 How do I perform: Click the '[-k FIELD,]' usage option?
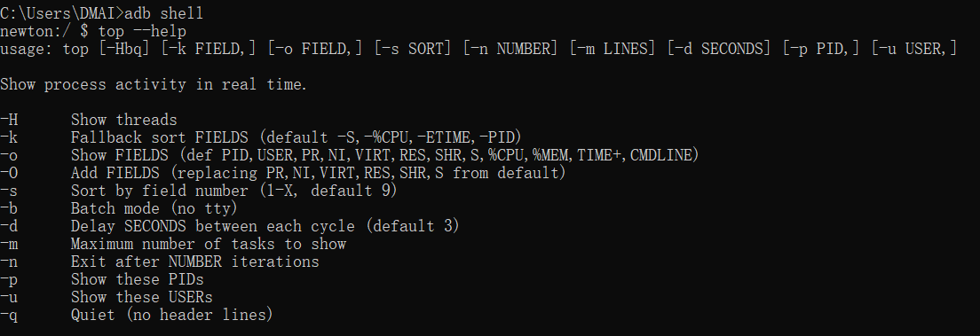tap(208, 48)
